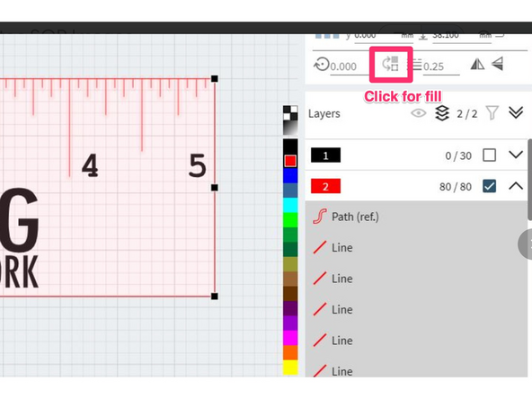This screenshot has width=532, height=399.
Task: Toggle the eye icon in Layers header
Action: coord(419,113)
